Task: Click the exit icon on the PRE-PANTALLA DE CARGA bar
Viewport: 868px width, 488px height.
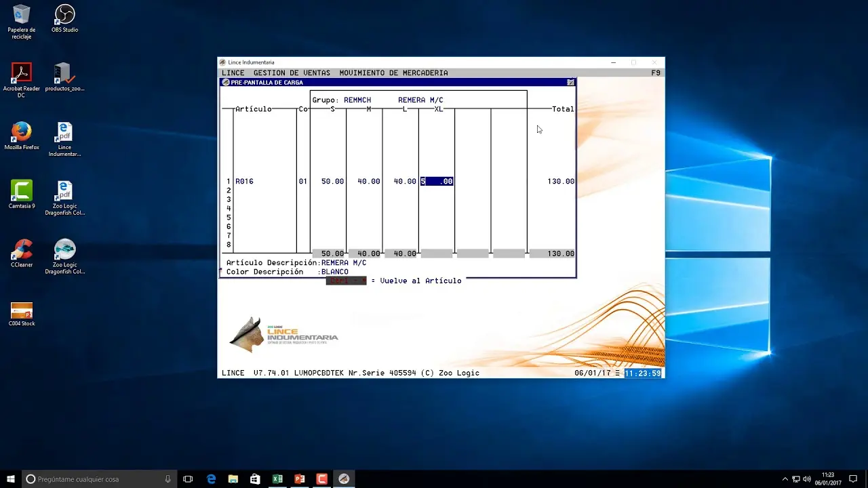Action: click(x=570, y=82)
